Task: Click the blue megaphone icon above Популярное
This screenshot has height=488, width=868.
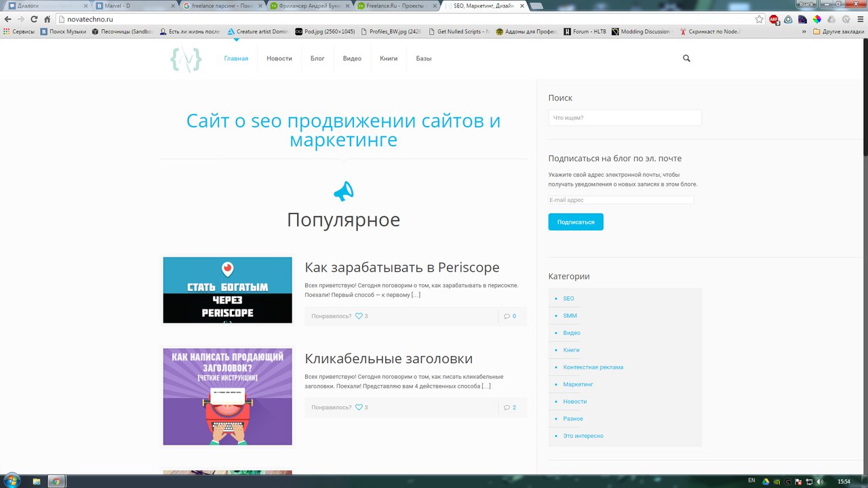Action: (x=343, y=191)
